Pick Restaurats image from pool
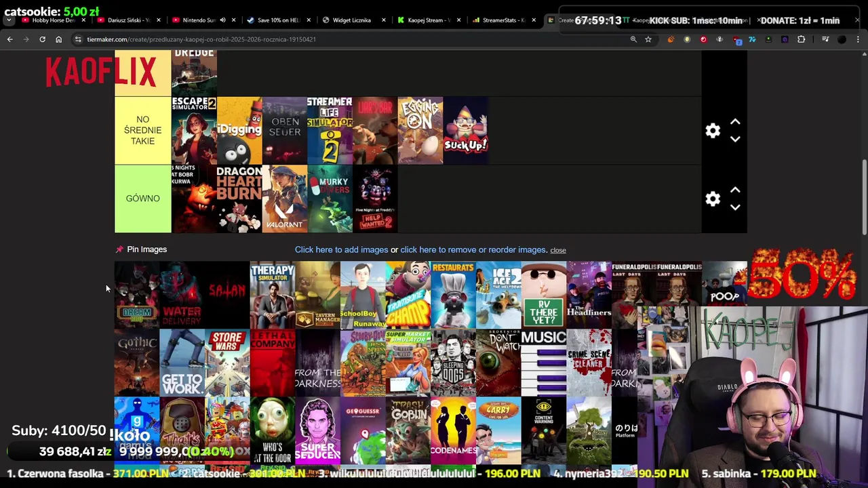Screen dimensions: 868x488 click(453, 295)
